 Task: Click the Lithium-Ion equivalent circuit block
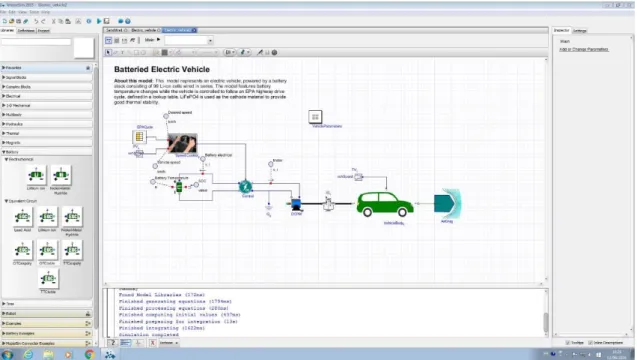click(47, 217)
